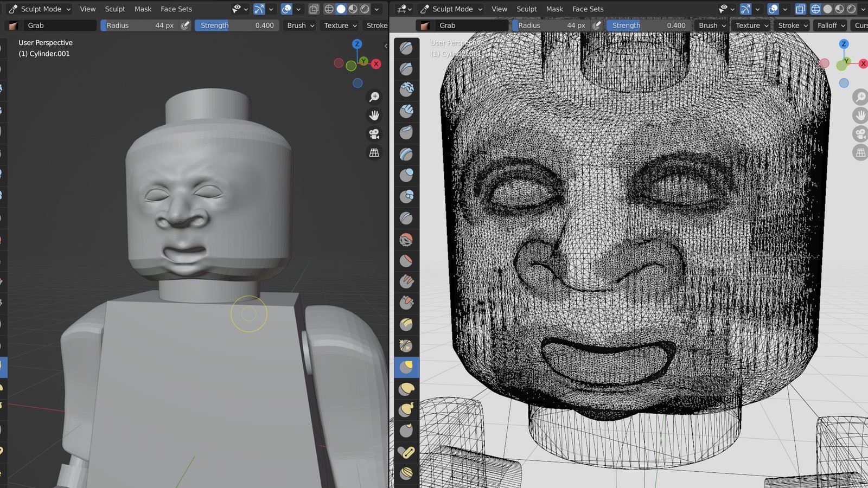Toggle gizmo display in left viewport
The width and height of the screenshot is (868, 488).
point(259,9)
